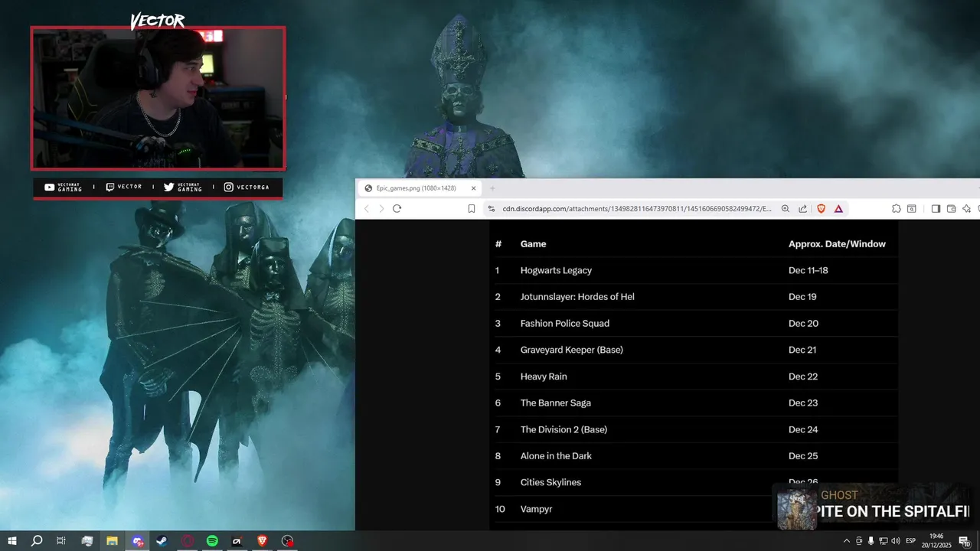Click the YouTube label on stream overlay
Viewport: 980px width, 551px height.
pyautogui.click(x=64, y=187)
